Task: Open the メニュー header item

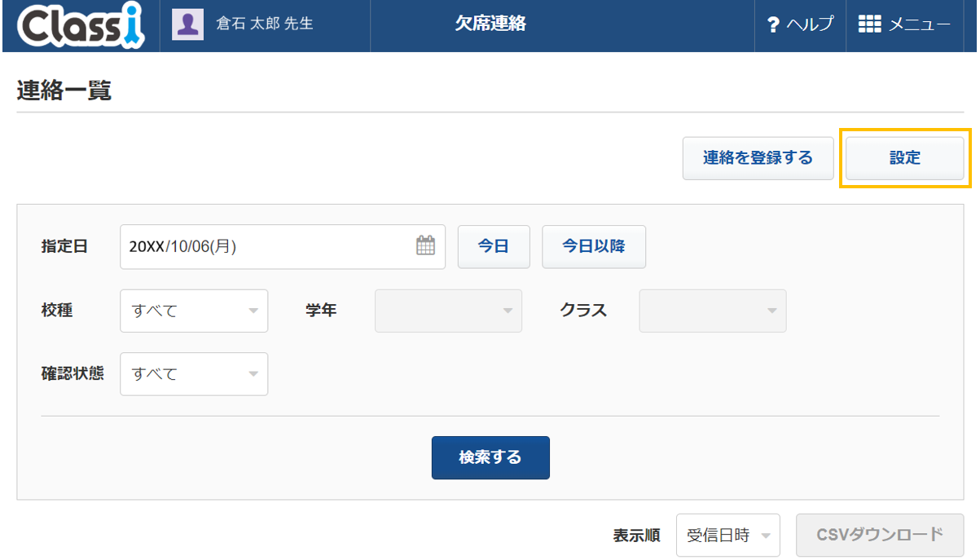Action: (905, 25)
